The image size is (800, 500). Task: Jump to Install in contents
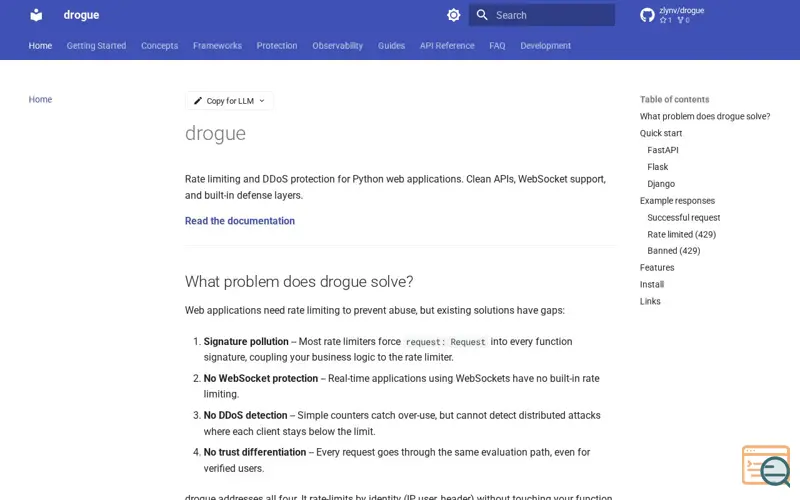point(652,284)
